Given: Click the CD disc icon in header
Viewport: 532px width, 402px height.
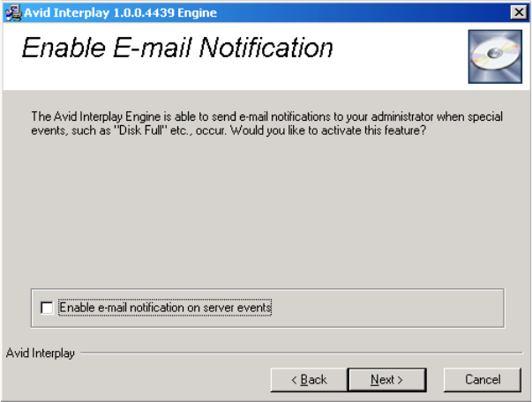Looking at the screenshot, I should (489, 57).
